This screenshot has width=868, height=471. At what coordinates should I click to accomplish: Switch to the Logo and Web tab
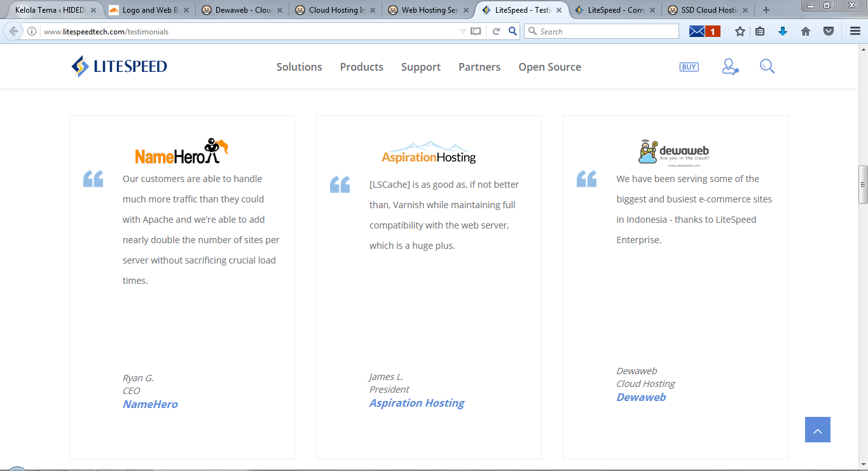coord(149,10)
